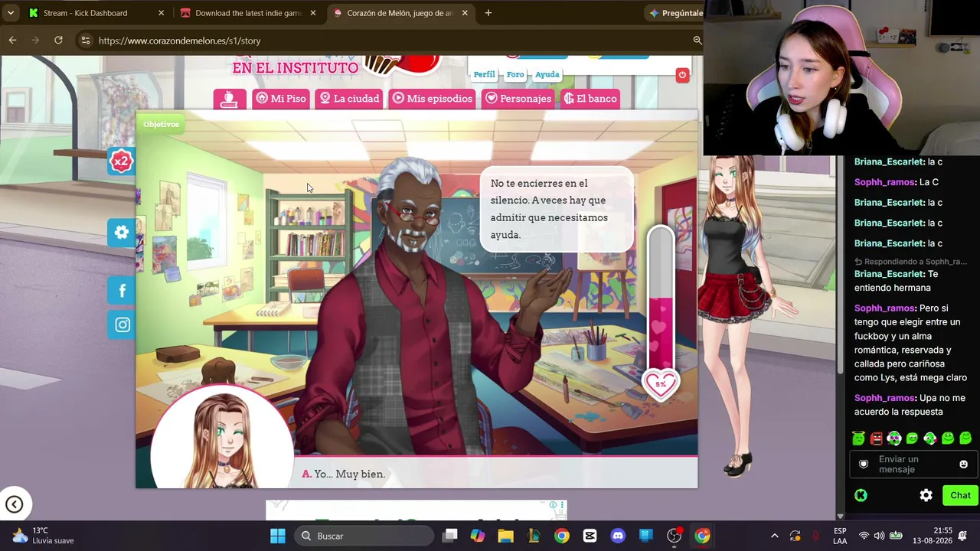Open the Ayuda link
Viewport: 980px width, 551px height.
point(547,74)
